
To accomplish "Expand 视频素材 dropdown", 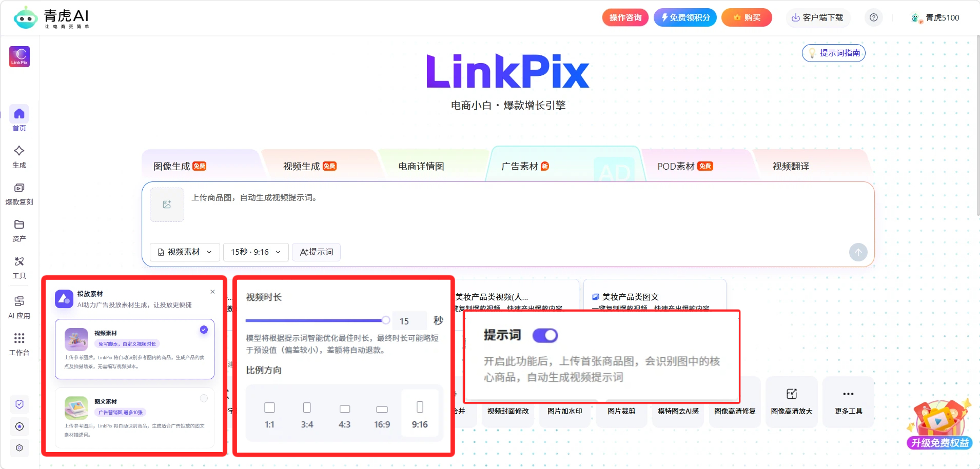I will point(185,252).
